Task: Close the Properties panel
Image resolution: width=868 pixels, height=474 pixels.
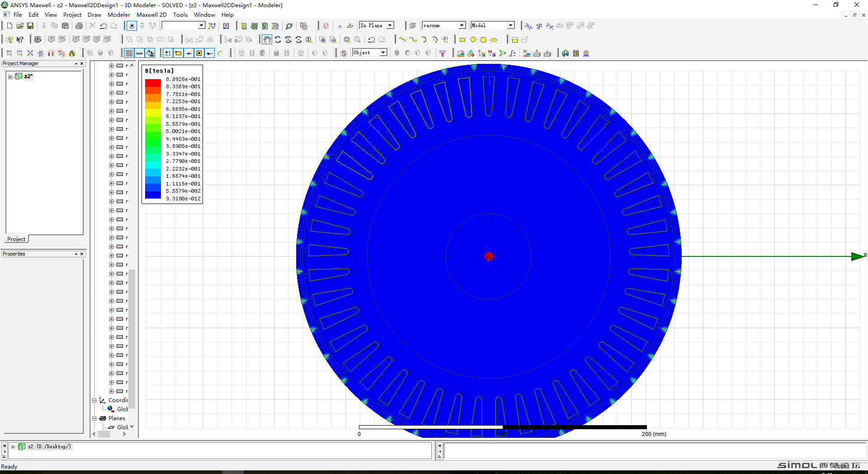Action: tap(82, 254)
